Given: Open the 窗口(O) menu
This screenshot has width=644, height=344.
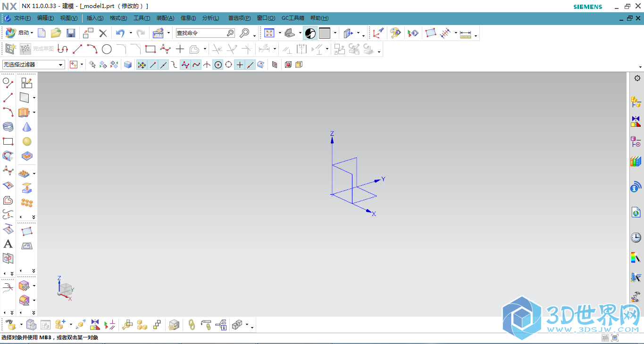Looking at the screenshot, I should coord(266,18).
